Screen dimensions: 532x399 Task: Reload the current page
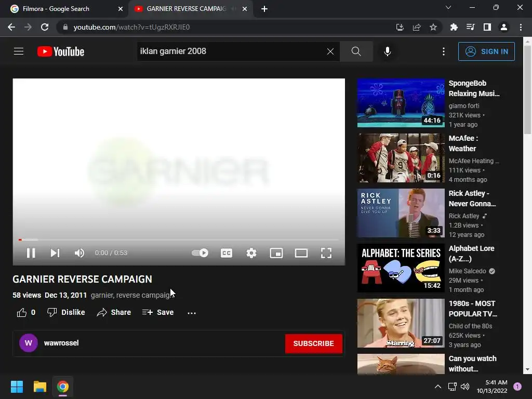coord(45,27)
